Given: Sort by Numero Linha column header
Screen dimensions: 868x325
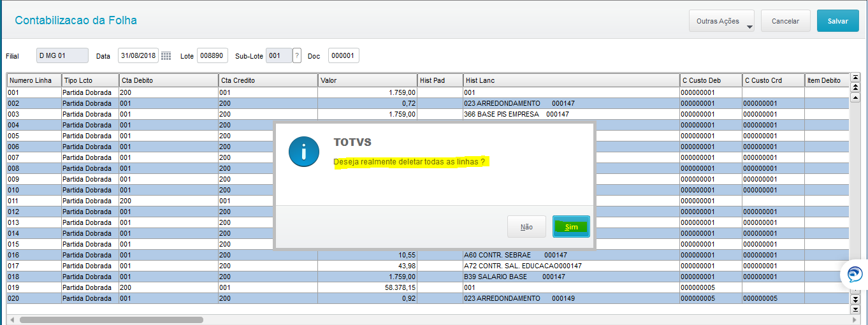Looking at the screenshot, I should pyautogui.click(x=34, y=80).
